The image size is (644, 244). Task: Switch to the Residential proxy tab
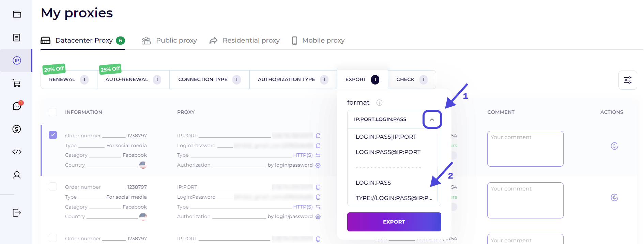point(244,41)
